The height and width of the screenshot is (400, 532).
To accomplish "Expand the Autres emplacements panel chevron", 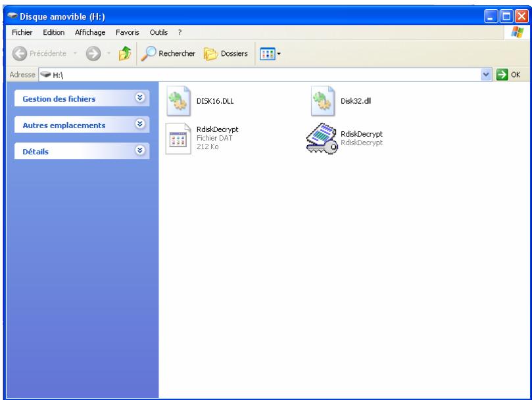I will coord(140,124).
